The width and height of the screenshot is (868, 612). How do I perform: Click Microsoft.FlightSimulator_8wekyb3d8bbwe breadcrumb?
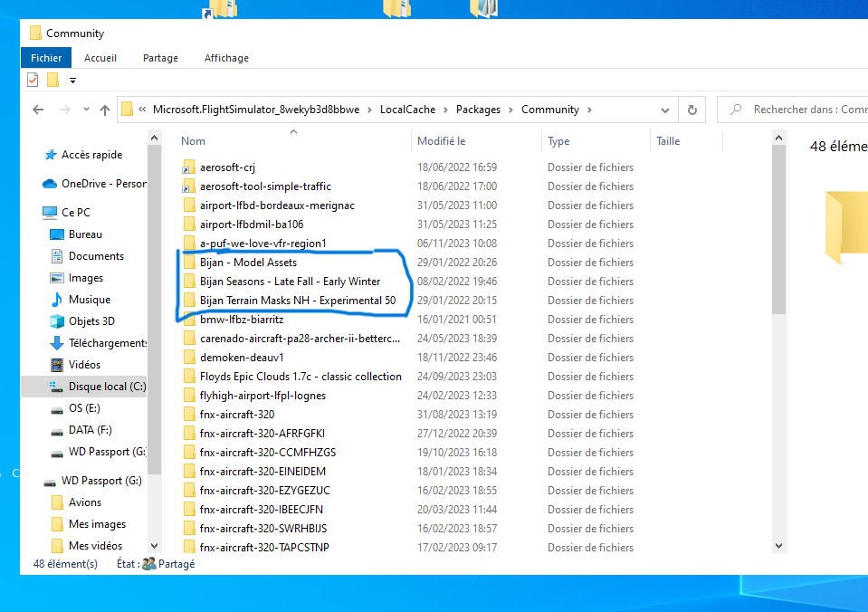[x=256, y=110]
